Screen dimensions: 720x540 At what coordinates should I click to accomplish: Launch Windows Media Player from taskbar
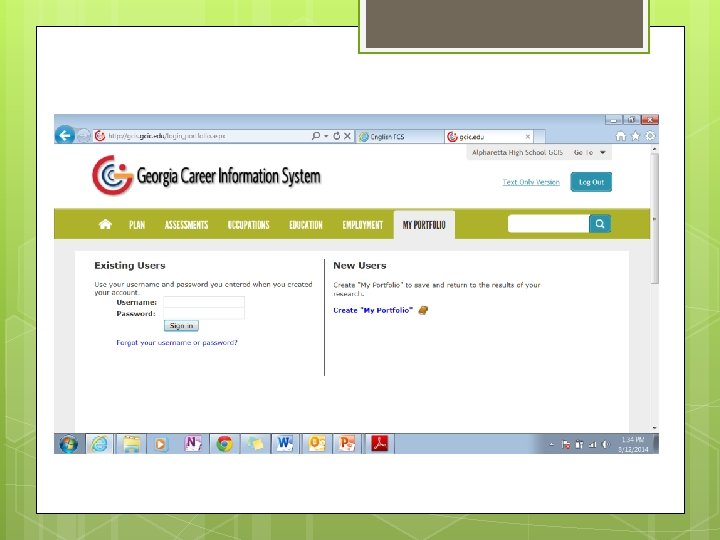161,444
